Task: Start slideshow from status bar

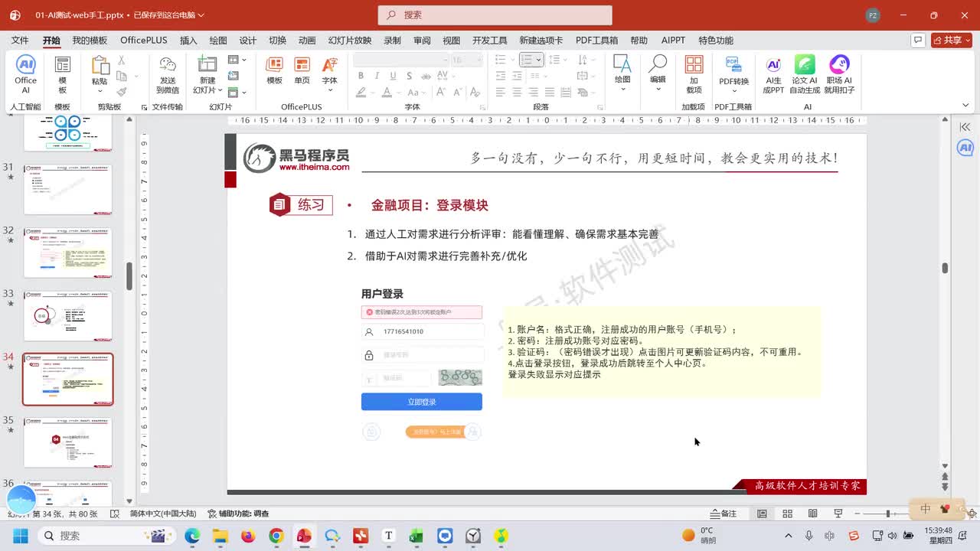Action: 838,514
